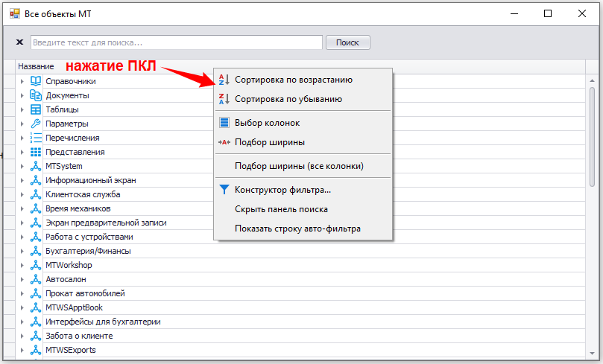Click the filter funnel icon in context menu
Image resolution: width=603 pixels, height=364 pixels.
(224, 190)
